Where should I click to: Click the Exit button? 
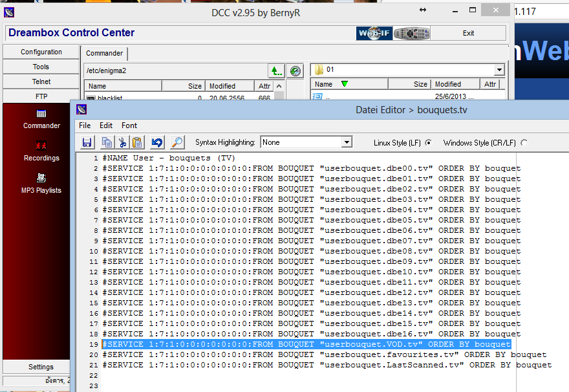coord(468,34)
